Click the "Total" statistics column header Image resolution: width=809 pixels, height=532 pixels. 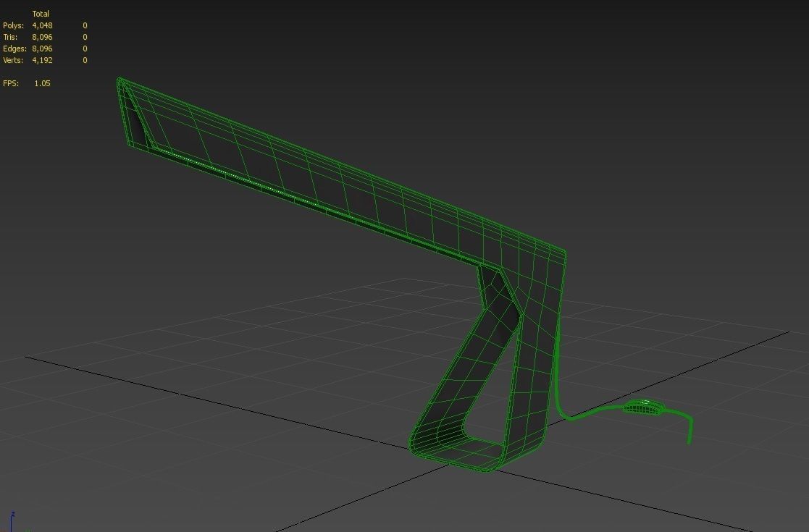point(41,14)
